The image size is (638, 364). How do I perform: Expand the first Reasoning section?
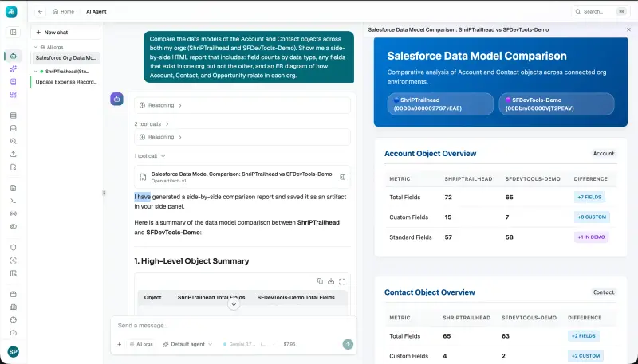click(x=242, y=105)
